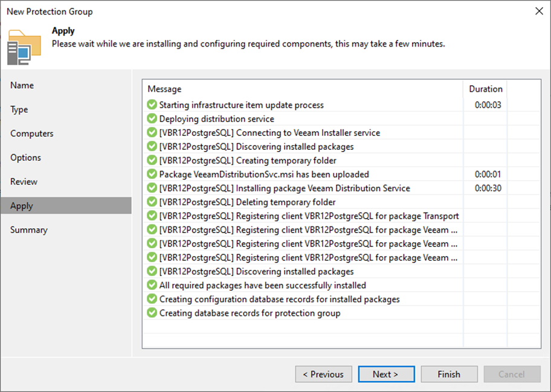The height and width of the screenshot is (392, 551).
Task: Click the Duration column header
Action: [x=485, y=89]
